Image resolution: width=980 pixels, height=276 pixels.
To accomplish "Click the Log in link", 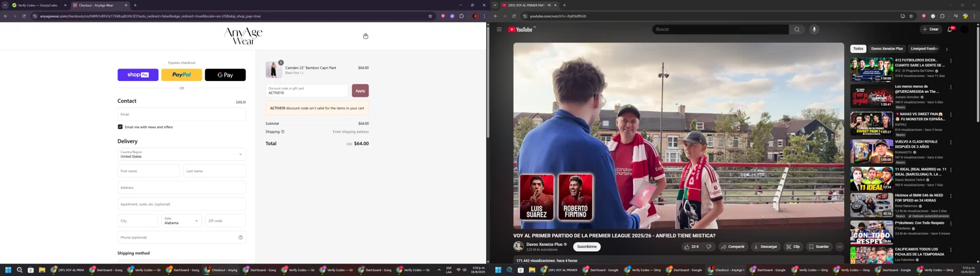I will pos(241,101).
